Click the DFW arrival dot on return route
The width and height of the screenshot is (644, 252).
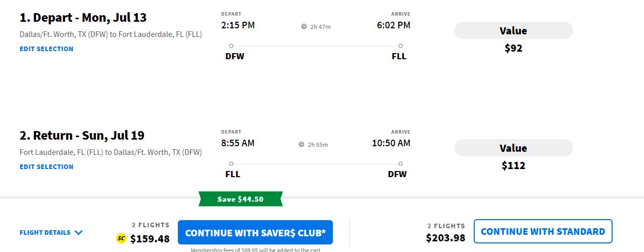pyautogui.click(x=400, y=164)
